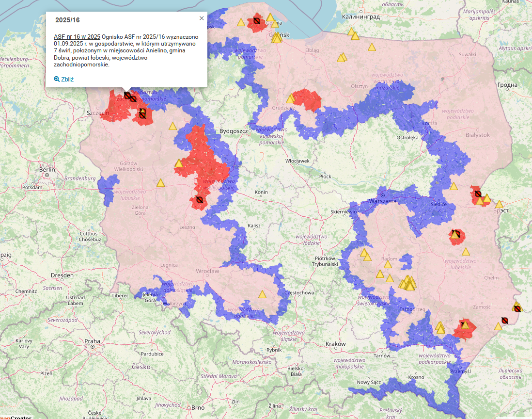
Task: Click the small blue zone east of Radom
Action: pyautogui.click(x=406, y=261)
